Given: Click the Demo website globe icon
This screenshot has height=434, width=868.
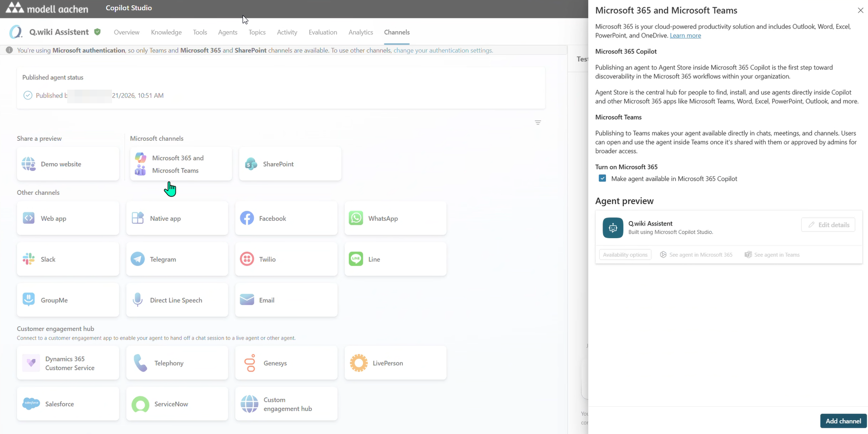Looking at the screenshot, I should 29,164.
